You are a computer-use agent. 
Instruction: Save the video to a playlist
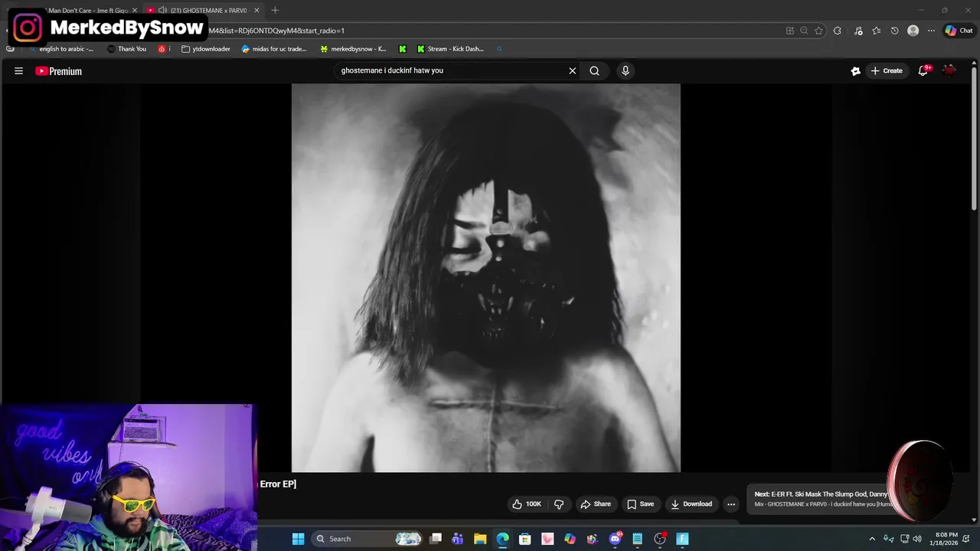click(x=640, y=504)
